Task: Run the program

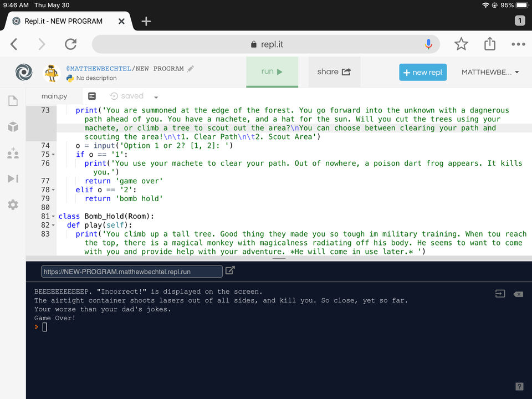Action: pos(272,72)
